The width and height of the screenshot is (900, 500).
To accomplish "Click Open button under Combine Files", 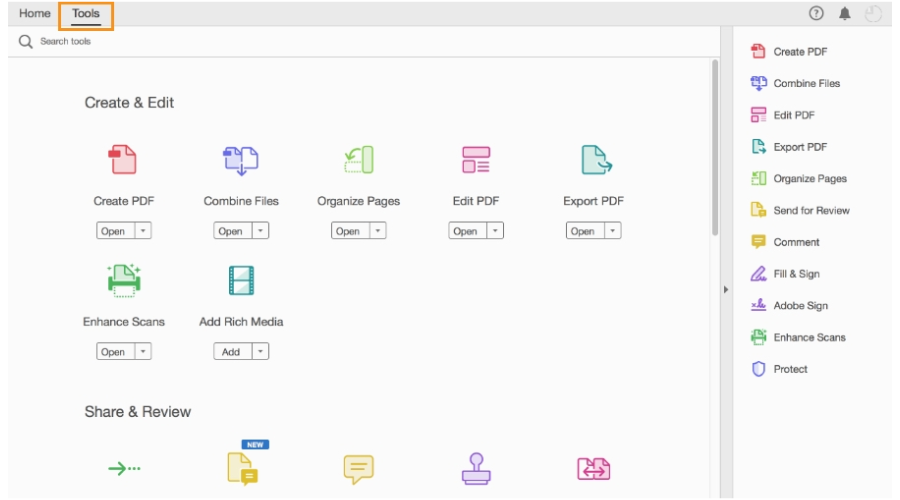I will point(233,231).
